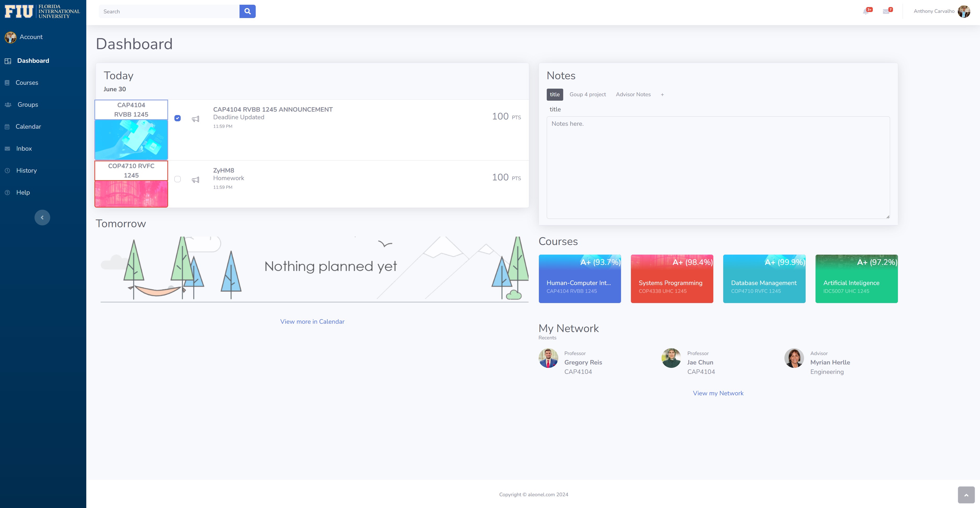
Task: Click the View my Network link
Action: click(718, 393)
